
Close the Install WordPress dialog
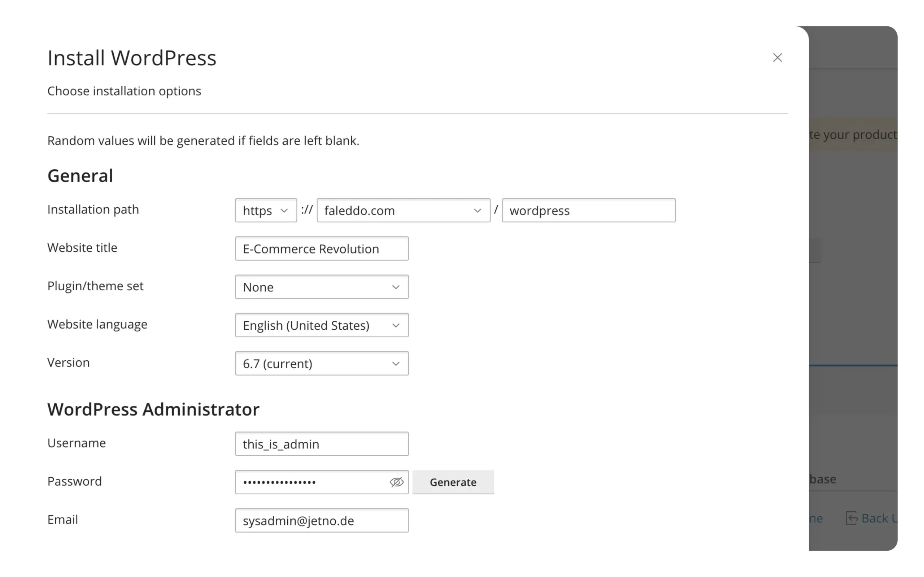[777, 58]
